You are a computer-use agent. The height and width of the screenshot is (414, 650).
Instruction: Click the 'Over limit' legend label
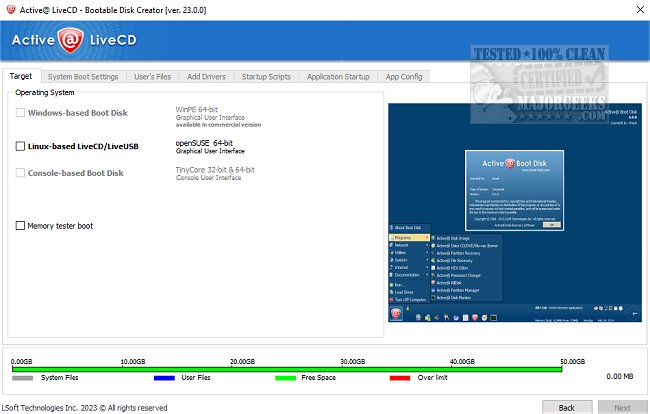pos(432,378)
